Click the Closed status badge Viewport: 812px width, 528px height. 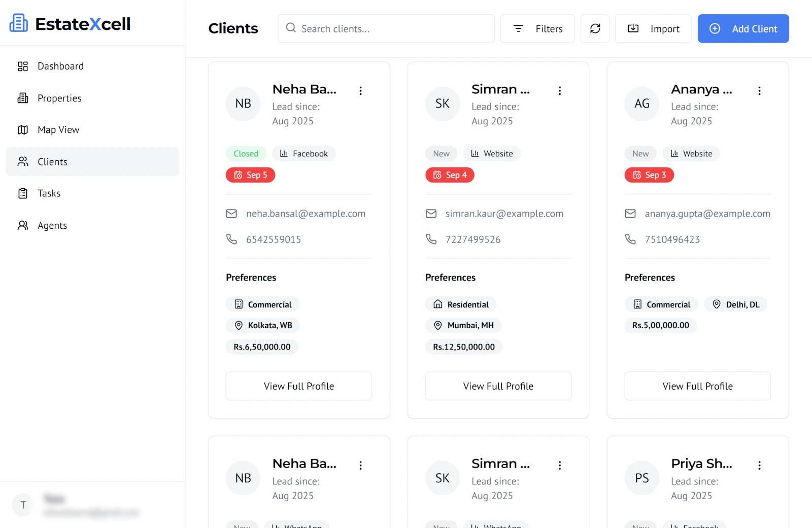(246, 154)
